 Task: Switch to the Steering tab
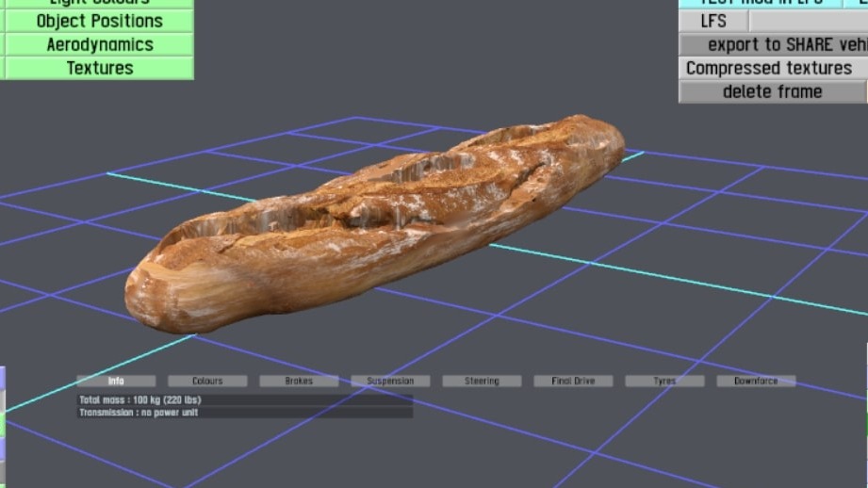tap(482, 381)
